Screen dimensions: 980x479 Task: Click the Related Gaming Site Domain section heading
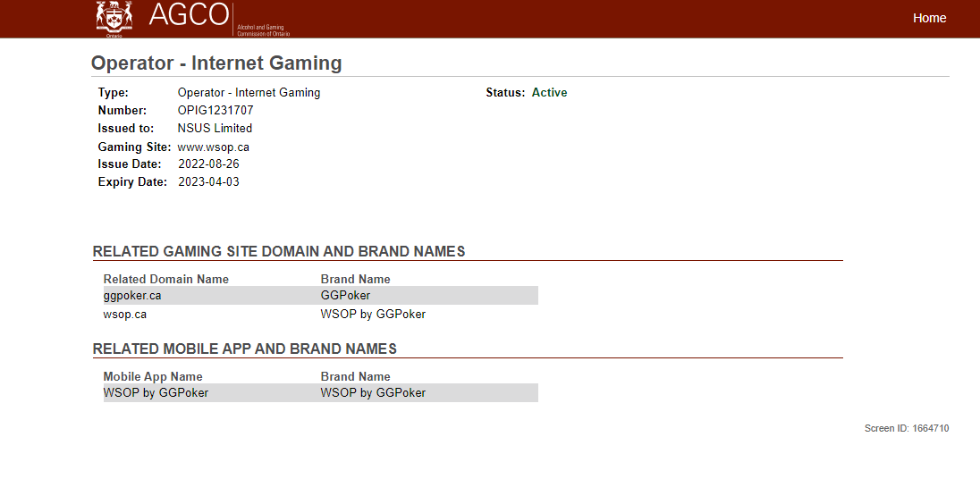279,252
